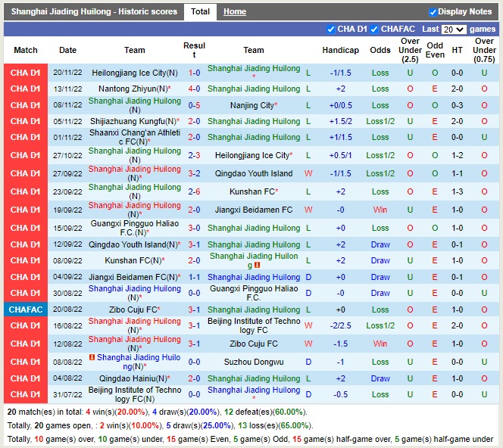Uncheck the CHAFAC league filter
The image size is (503, 448).
(x=374, y=30)
